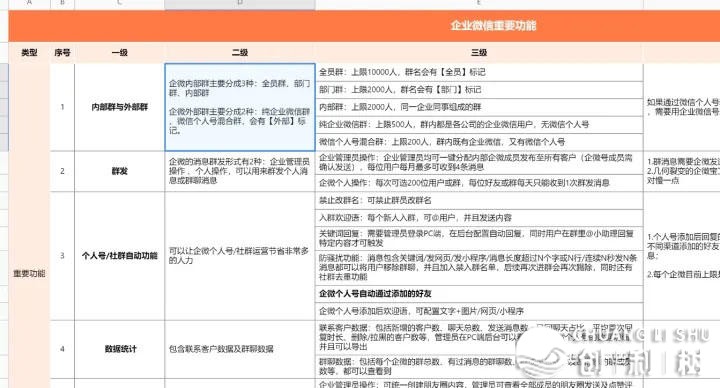Select sequence number 2 cell
Screen dimensions: 720x388
(x=62, y=171)
